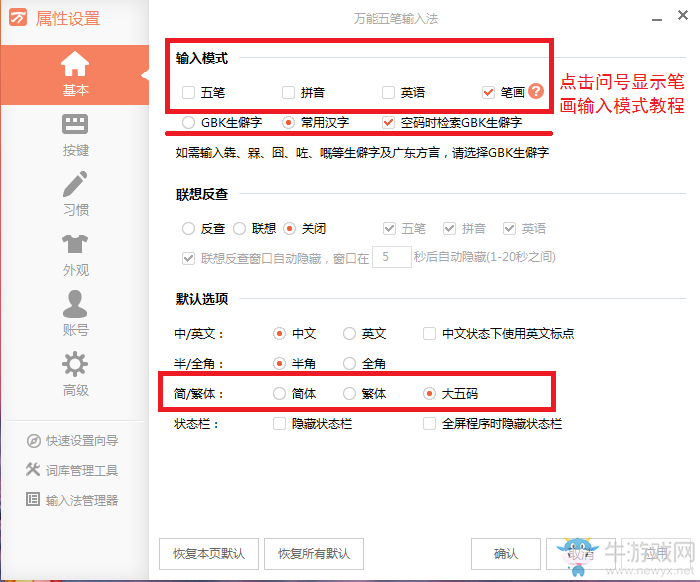Screen dimensions: 700x582
Task: Select the 全角 radio button
Action: 349,363
